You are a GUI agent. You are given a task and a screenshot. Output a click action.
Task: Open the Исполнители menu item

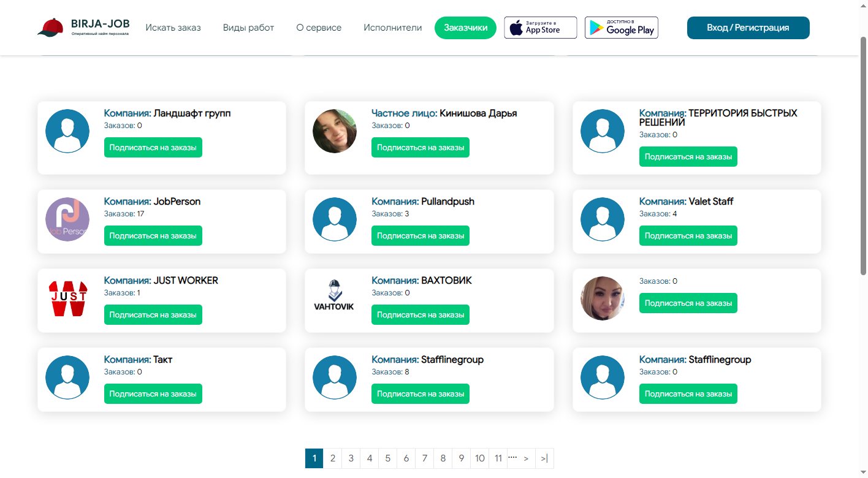coord(393,28)
